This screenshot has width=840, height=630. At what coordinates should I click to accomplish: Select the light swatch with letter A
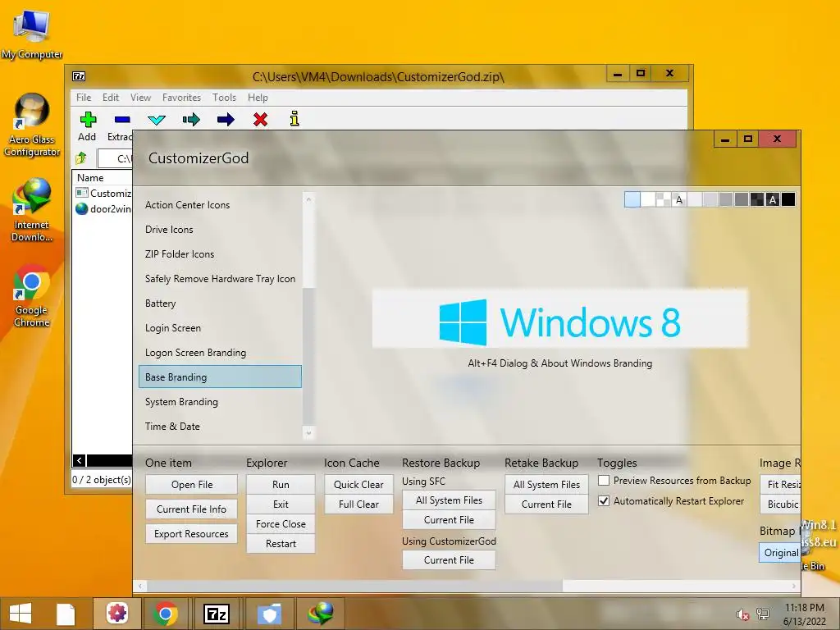[x=679, y=200]
